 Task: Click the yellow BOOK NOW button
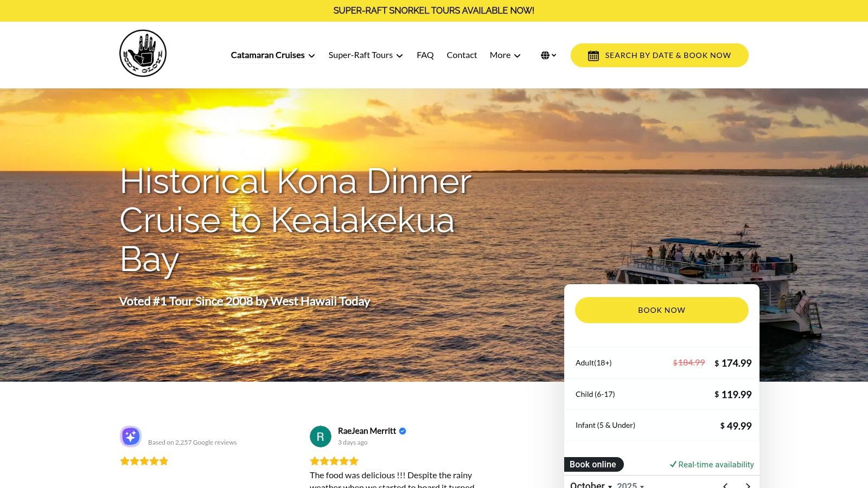tap(662, 310)
